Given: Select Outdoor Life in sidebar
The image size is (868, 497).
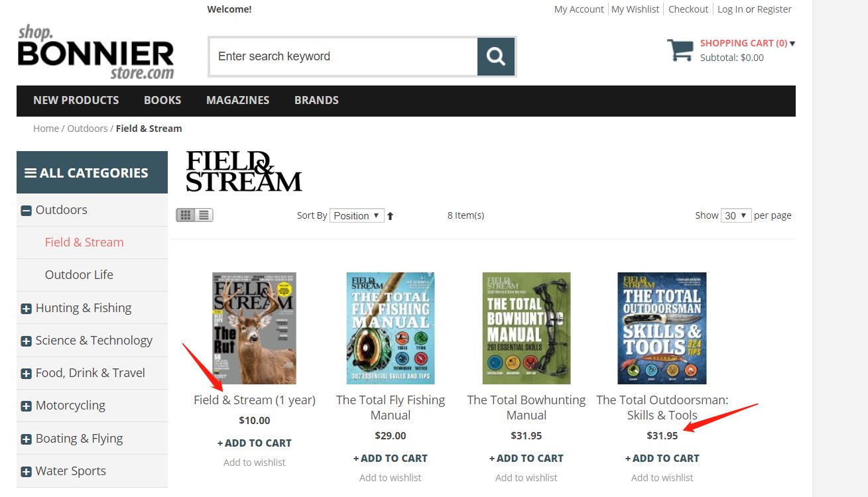Looking at the screenshot, I should pyautogui.click(x=79, y=275).
